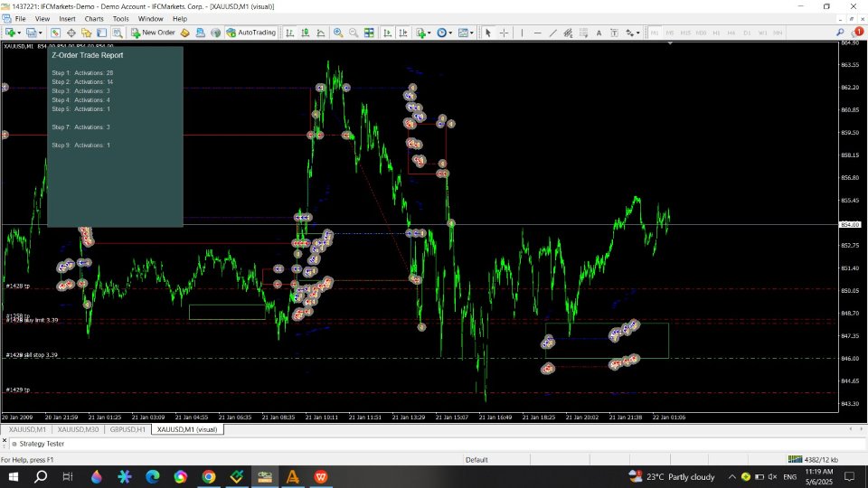The width and height of the screenshot is (868, 488).
Task: Select the Text Label tool (T)
Action: (615, 33)
